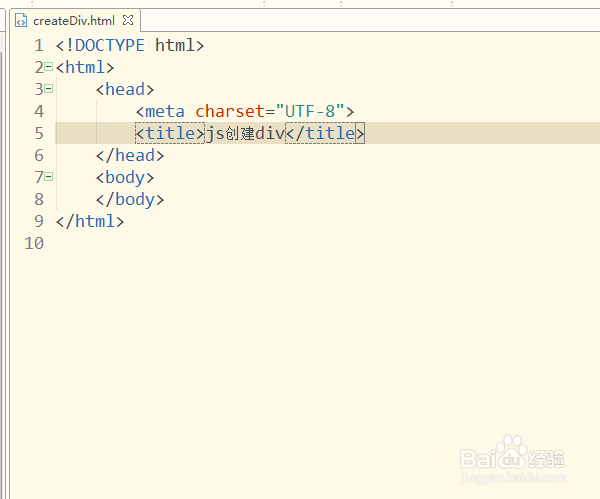Click the closing </body> tag
Viewport: 600px width, 499px height.
pyautogui.click(x=130, y=200)
